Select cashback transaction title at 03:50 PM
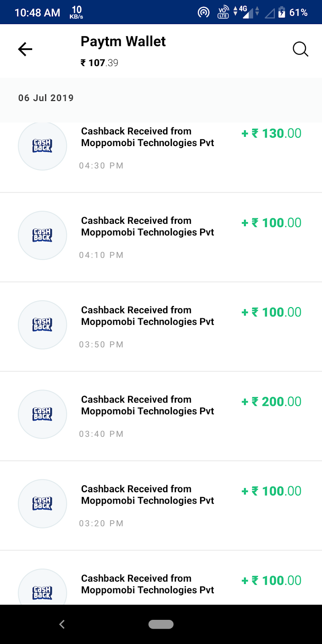 (x=147, y=316)
